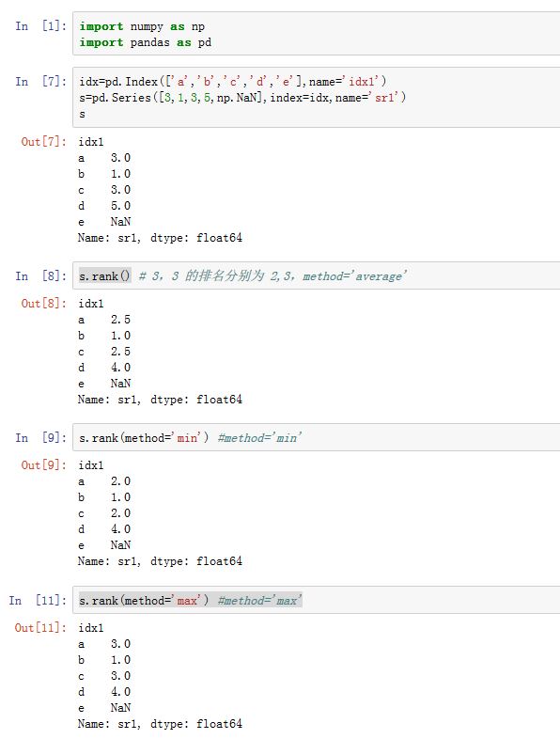560x739 pixels.
Task: Click the In [8] prompt label
Action: (40, 275)
